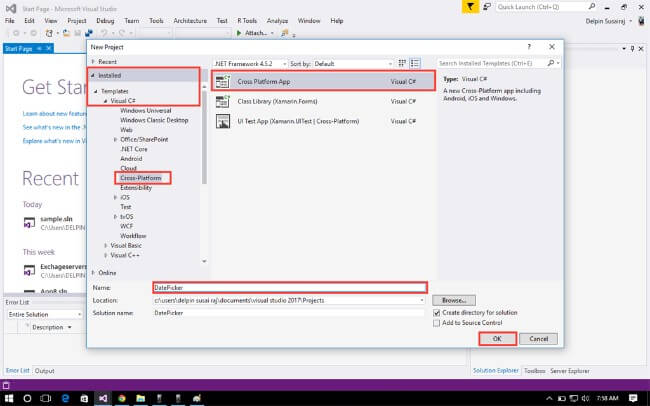Expand the Recent node
Viewport: 650px width, 406px height.
pos(93,61)
